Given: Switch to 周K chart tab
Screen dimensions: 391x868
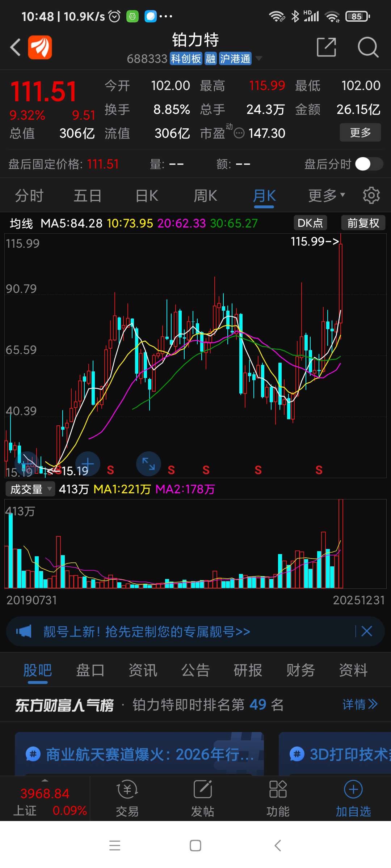Looking at the screenshot, I should point(205,196).
